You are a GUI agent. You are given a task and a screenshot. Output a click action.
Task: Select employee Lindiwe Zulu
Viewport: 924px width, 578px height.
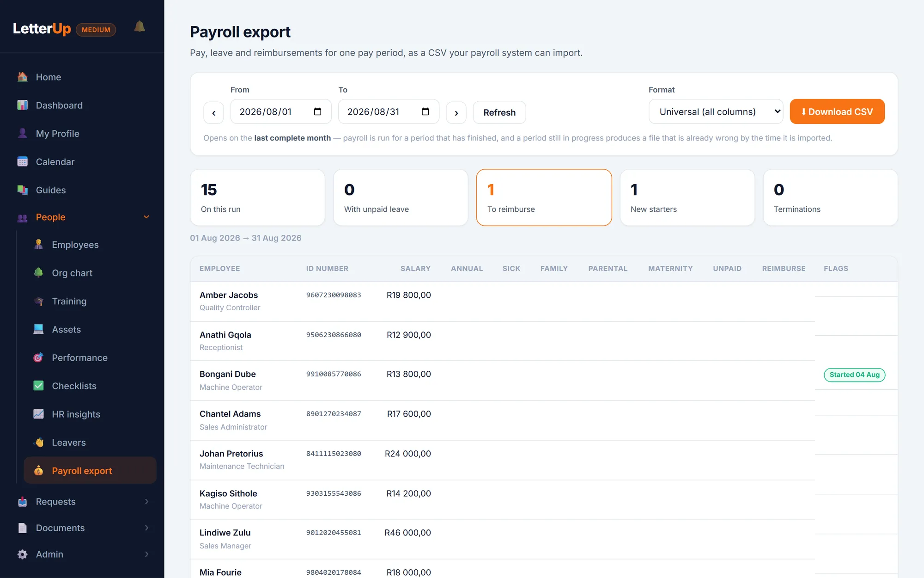pyautogui.click(x=225, y=533)
